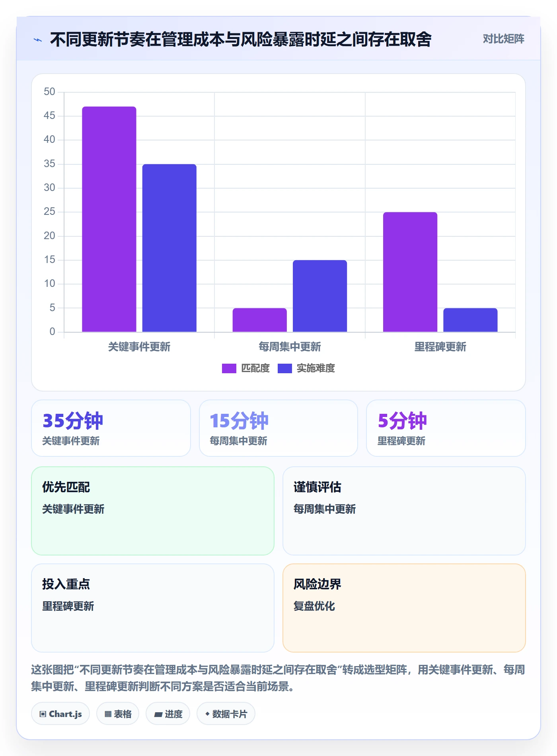Select the 谨慎评估 matrix cell

[404, 511]
